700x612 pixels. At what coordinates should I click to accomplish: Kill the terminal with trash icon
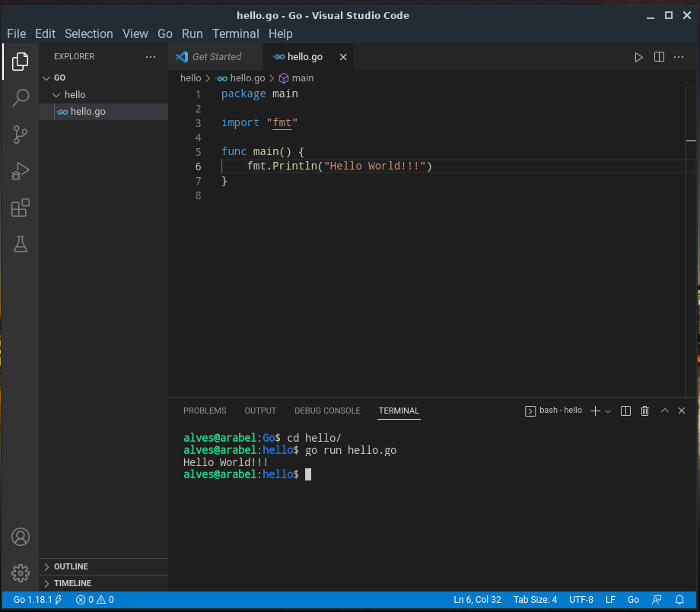tap(644, 411)
